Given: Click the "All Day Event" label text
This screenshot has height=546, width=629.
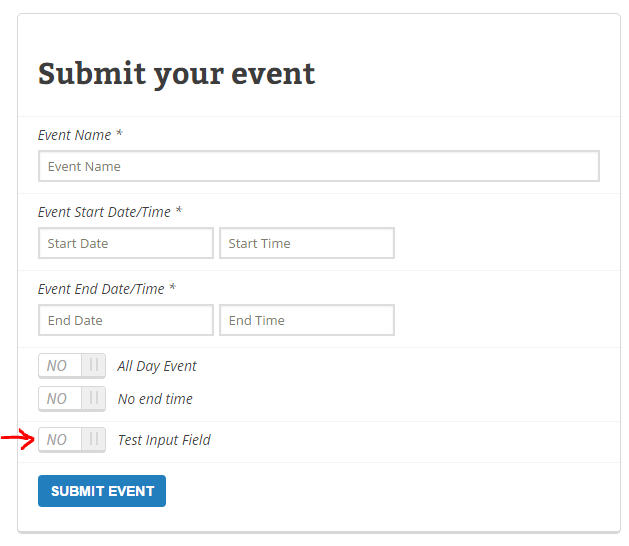Looking at the screenshot, I should coord(157,366).
